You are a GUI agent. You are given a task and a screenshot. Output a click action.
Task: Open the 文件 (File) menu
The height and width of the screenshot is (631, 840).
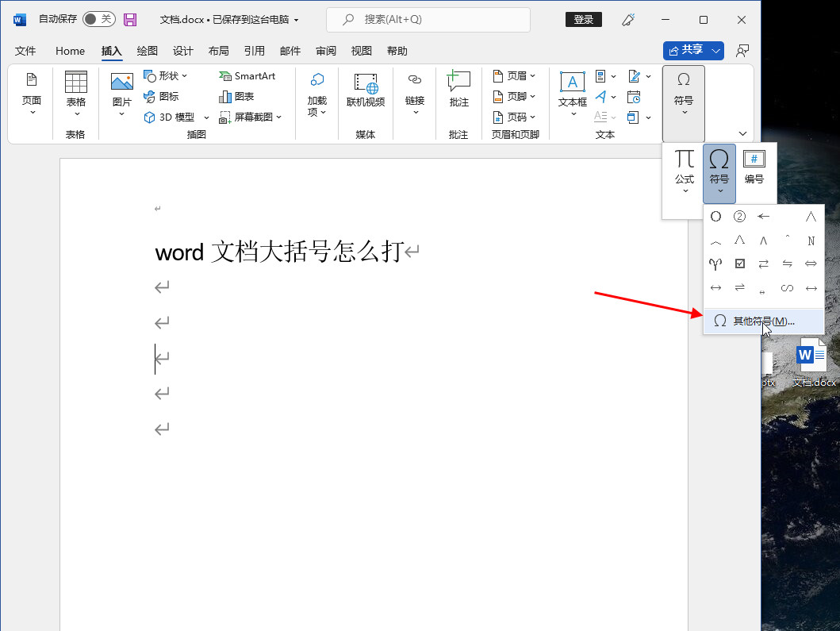coord(25,51)
